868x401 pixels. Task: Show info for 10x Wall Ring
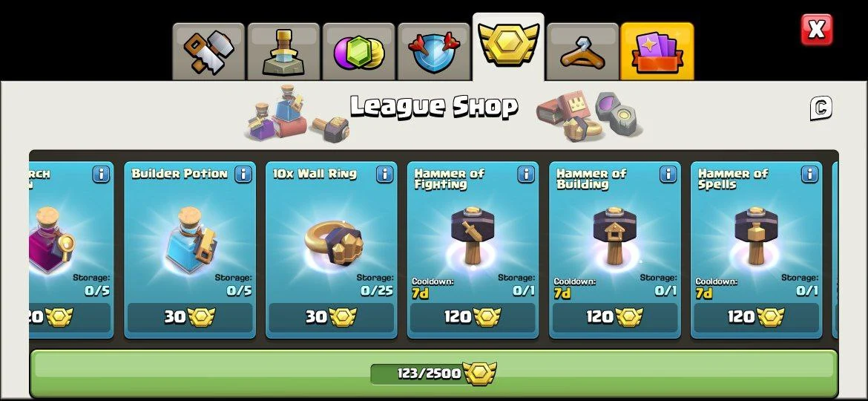tap(384, 174)
